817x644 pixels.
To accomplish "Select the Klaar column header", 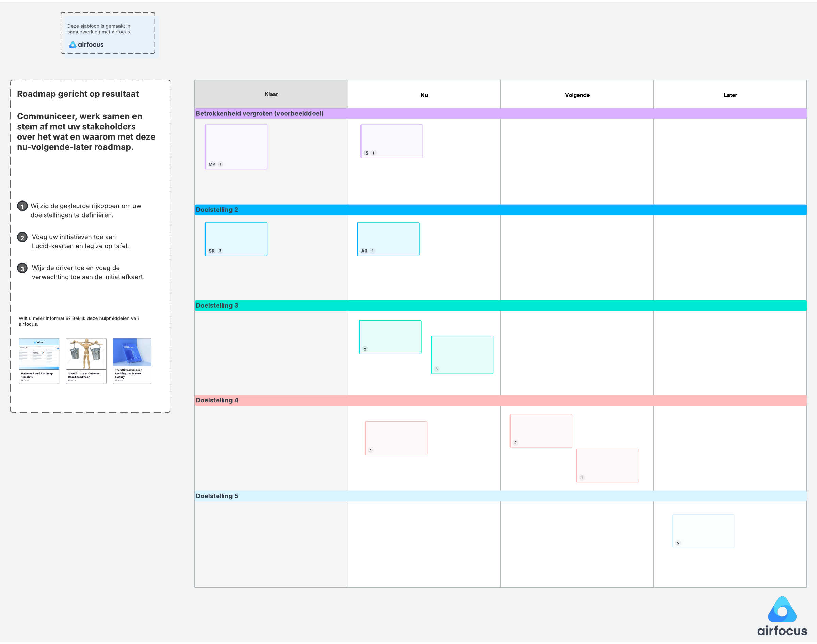I will click(x=271, y=94).
